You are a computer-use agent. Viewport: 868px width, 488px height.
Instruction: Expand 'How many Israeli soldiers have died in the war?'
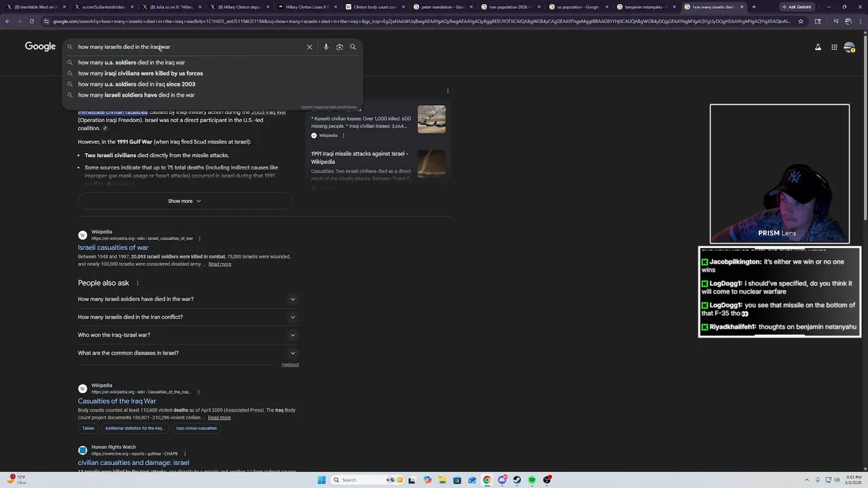(187, 299)
